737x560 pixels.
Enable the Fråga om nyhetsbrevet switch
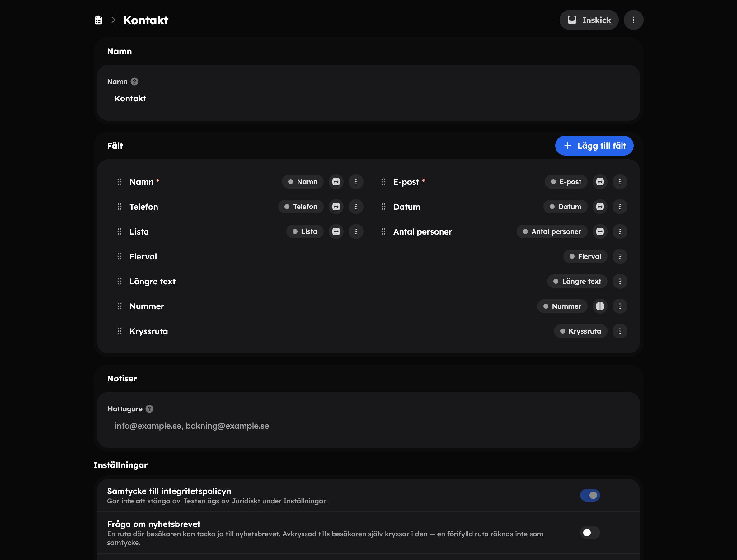point(590,533)
